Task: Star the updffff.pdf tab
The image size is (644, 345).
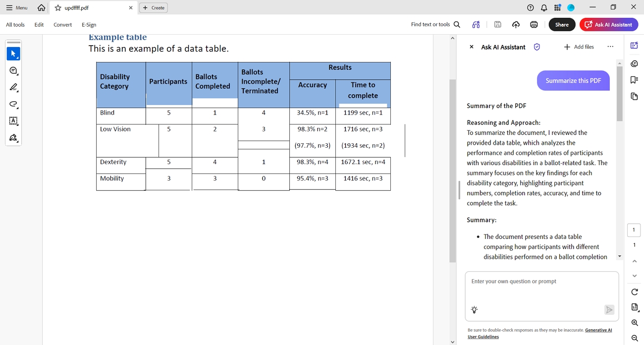Action: coord(58,8)
